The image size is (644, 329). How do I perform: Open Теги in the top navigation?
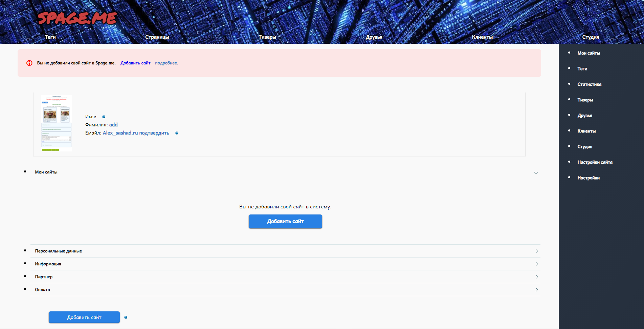coord(50,37)
